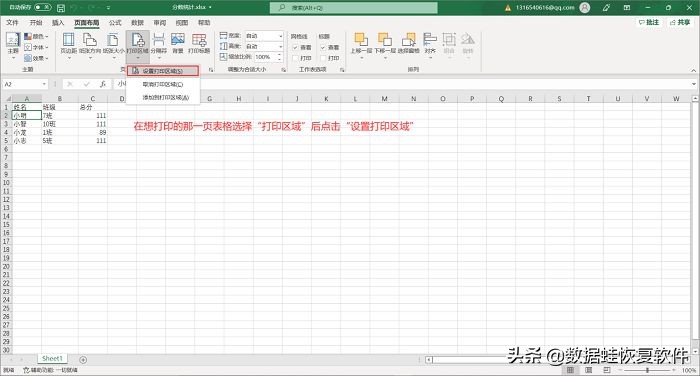Choose 添加到打印区域(A) from the menu
Viewport: 700px width, 376px height.
coord(163,97)
